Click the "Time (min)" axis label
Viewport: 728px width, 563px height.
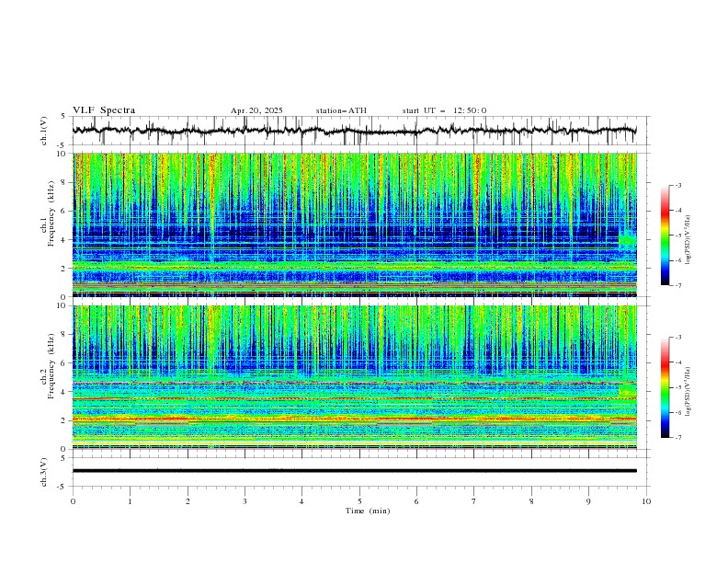pos(368,511)
